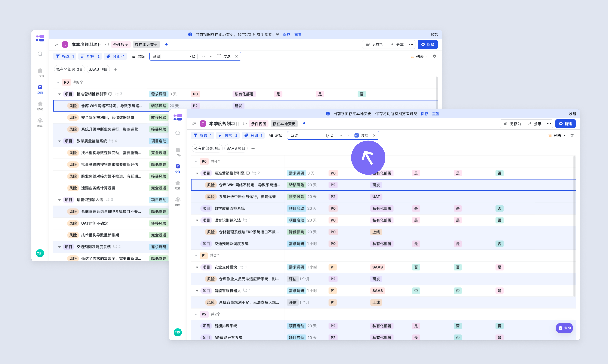This screenshot has width=608, height=364.
Task: Open the more options menu in the back window
Action: point(411,45)
